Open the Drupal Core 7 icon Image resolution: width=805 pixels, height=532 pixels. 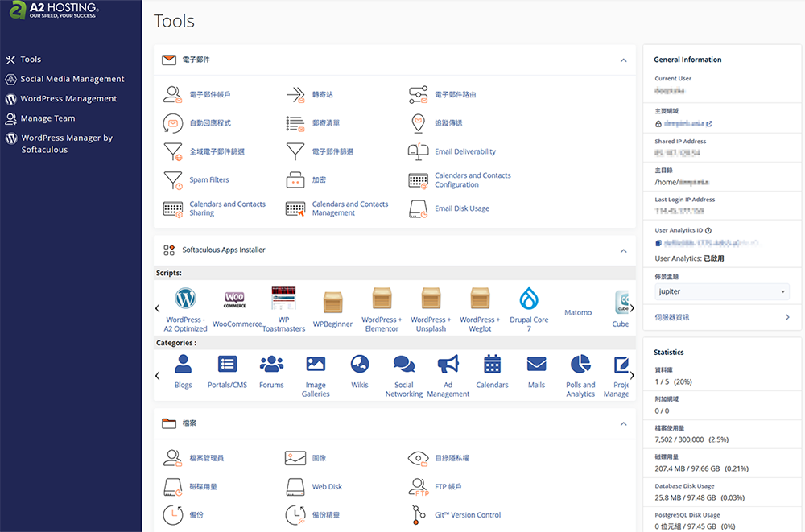pos(529,299)
